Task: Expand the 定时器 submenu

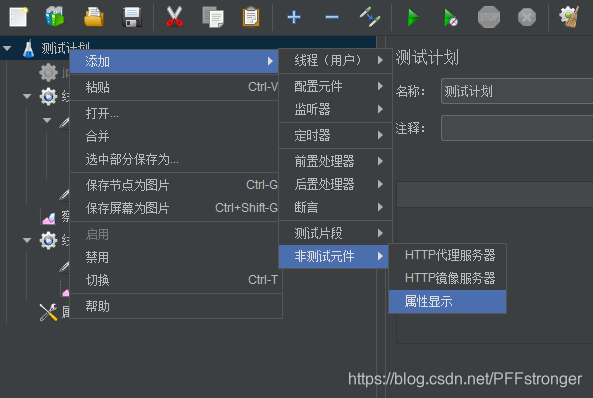Action: [335, 135]
